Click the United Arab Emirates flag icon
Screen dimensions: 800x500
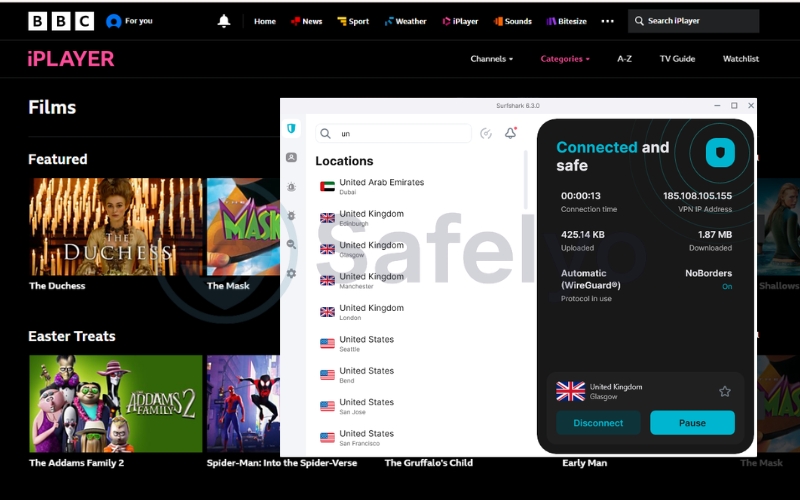click(x=327, y=187)
